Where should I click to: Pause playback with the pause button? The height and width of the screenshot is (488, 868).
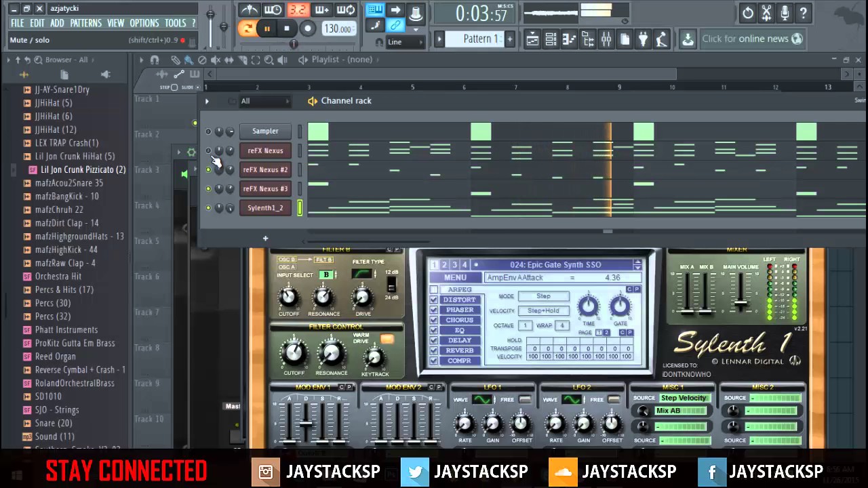coord(267,28)
